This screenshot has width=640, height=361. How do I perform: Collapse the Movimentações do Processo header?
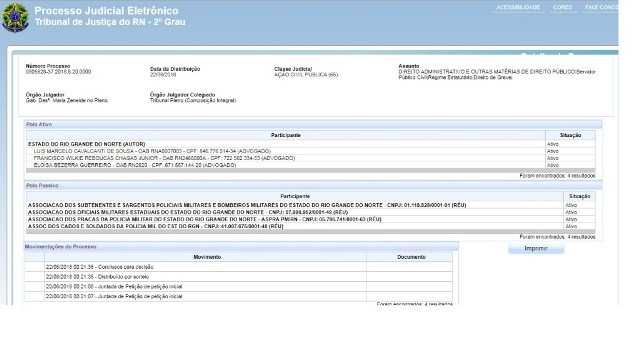click(241, 247)
